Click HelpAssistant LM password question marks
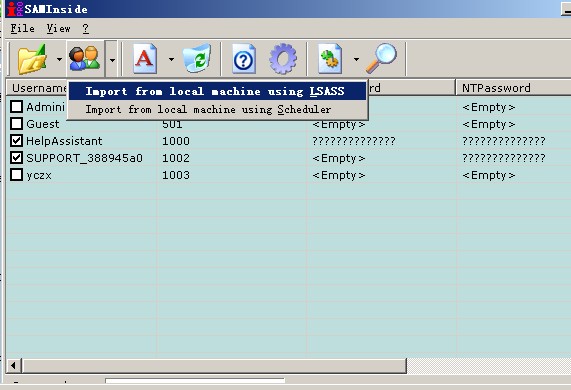Image resolution: width=571 pixels, height=390 pixels. point(354,141)
